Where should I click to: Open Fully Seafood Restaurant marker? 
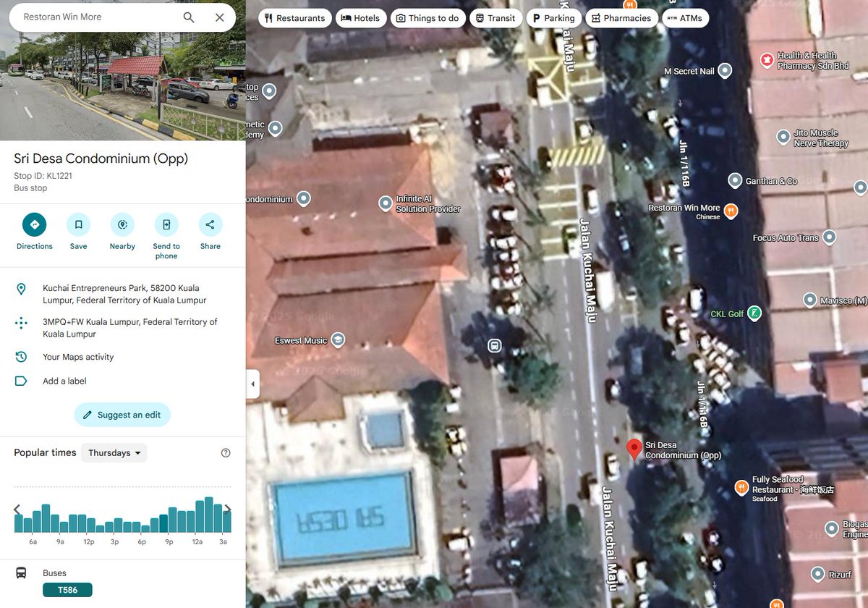point(741,488)
